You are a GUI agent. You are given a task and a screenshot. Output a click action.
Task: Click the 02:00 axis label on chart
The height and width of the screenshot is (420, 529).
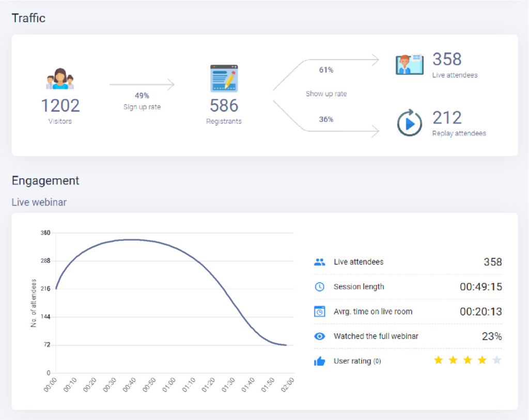click(287, 383)
